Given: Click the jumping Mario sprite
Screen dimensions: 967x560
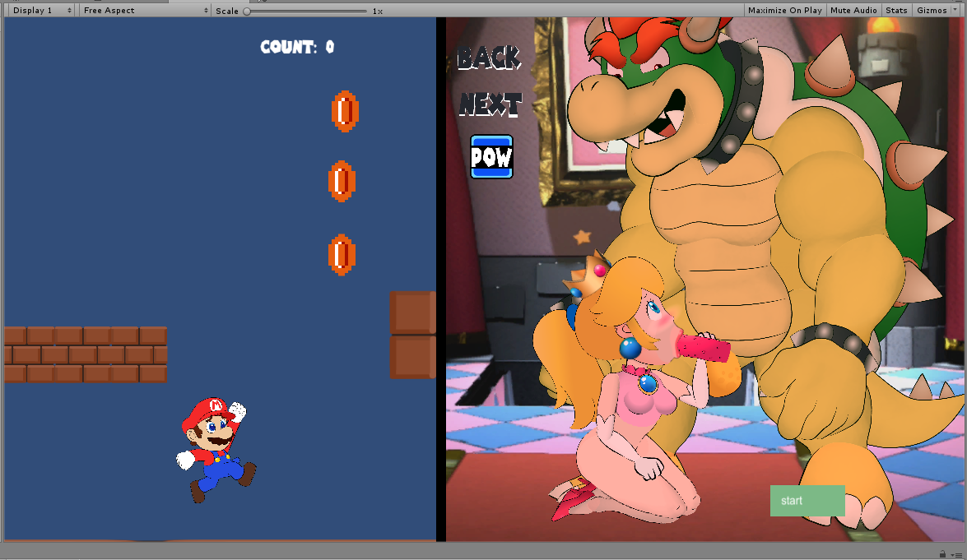Looking at the screenshot, I should 213,448.
